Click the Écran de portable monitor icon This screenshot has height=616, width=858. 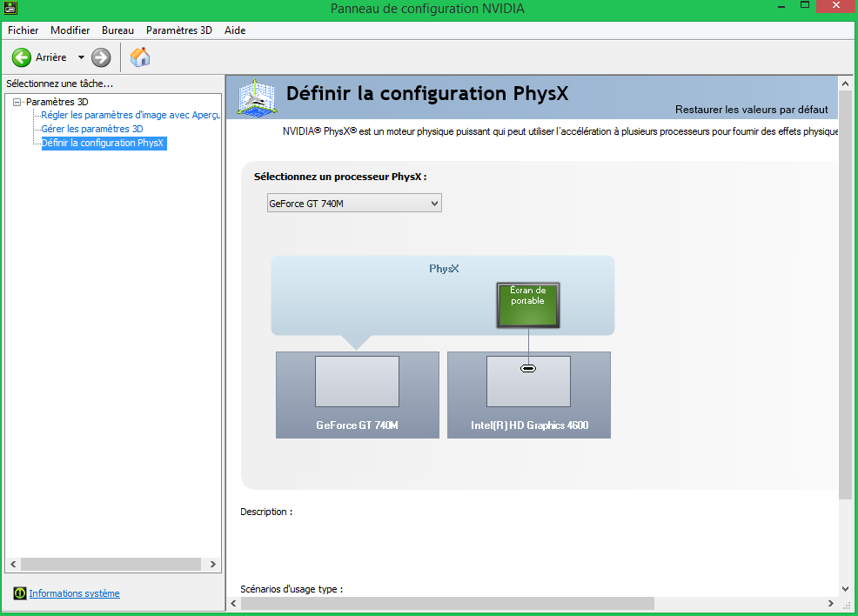[x=527, y=305]
